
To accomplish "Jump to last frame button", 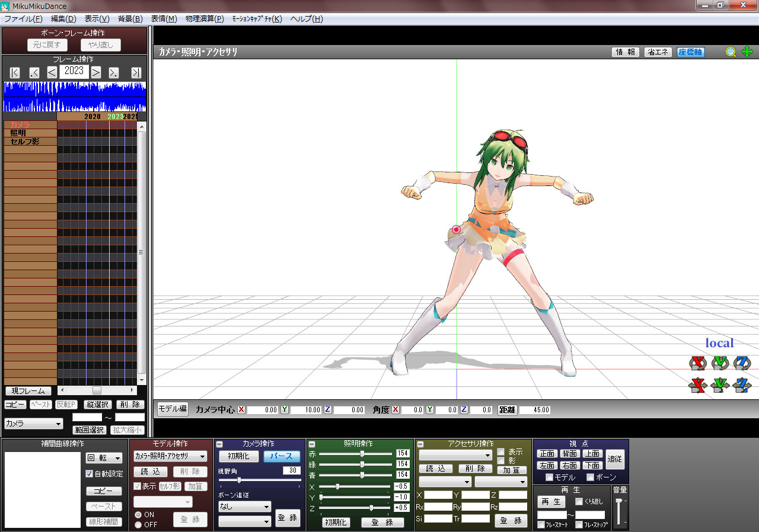I will point(136,72).
